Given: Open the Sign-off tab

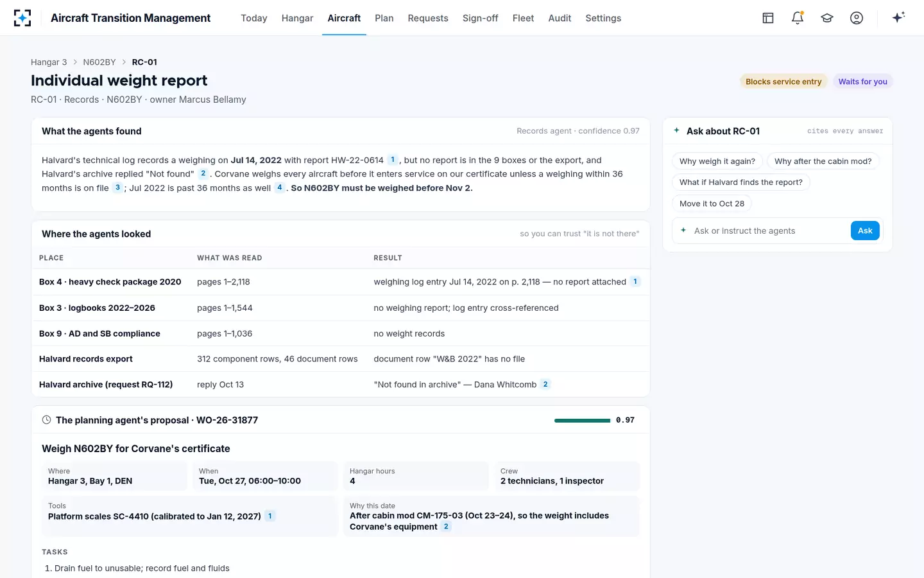Looking at the screenshot, I should click(x=480, y=18).
